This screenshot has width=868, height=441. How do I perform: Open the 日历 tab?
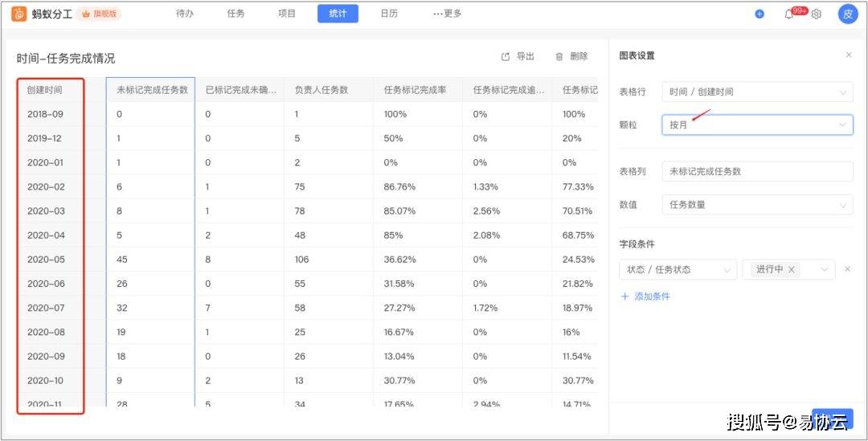coord(389,14)
